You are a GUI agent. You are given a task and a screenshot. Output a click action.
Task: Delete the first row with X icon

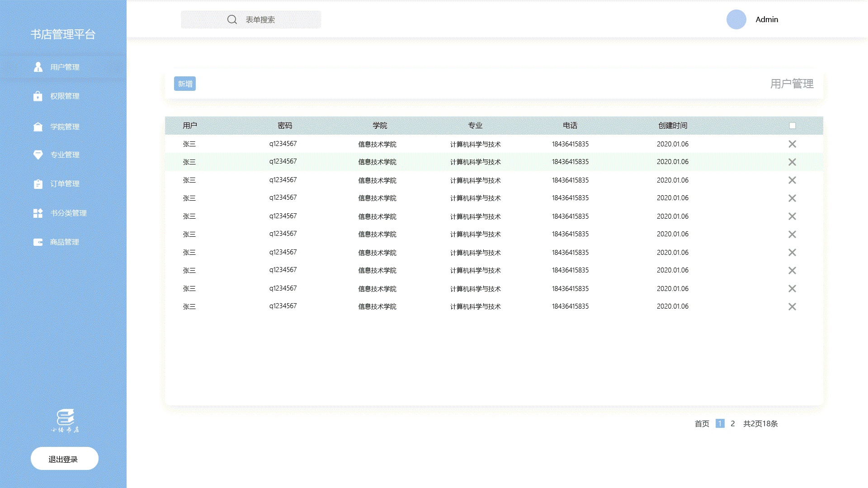[x=792, y=144]
